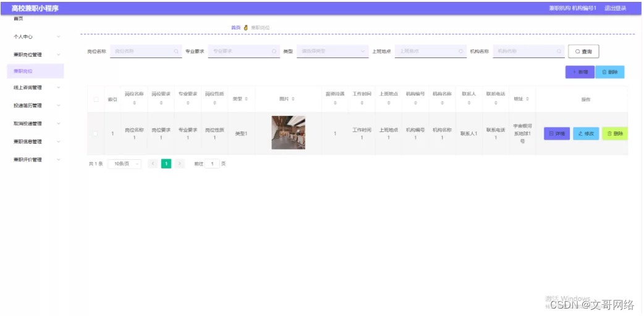The image size is (644, 316).
Task: Click the search icon in 岗位名称 field
Action: (x=176, y=51)
